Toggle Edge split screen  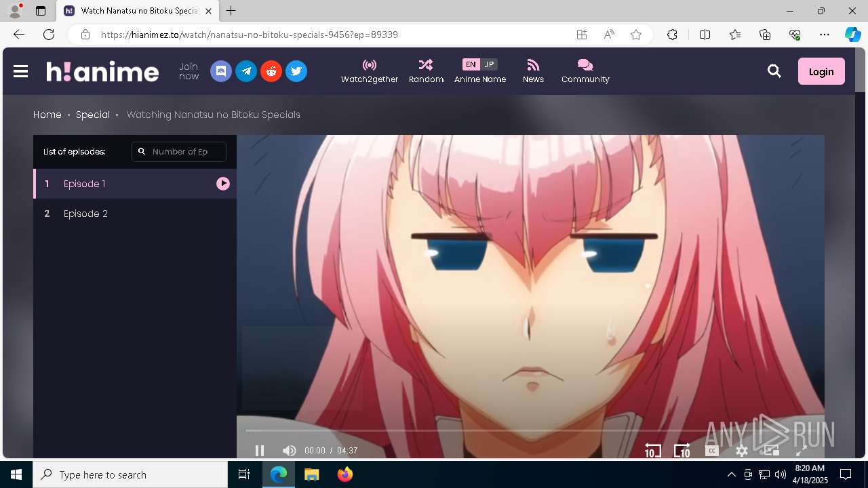click(x=705, y=35)
